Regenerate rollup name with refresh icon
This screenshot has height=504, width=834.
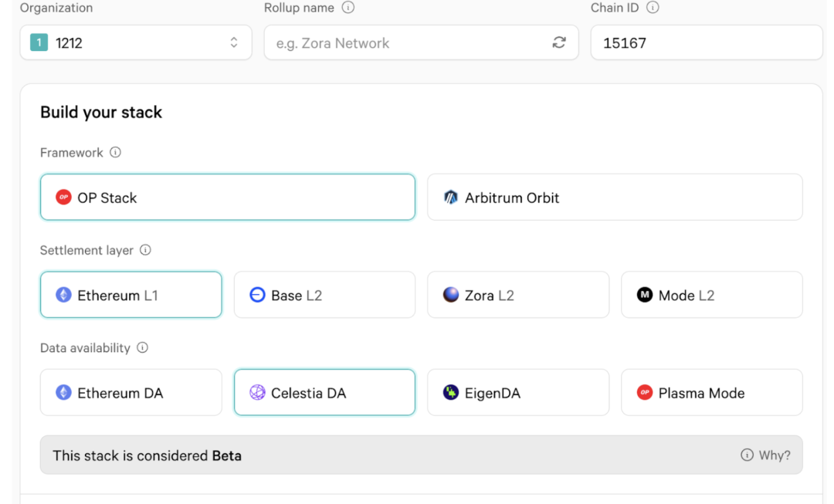click(559, 42)
